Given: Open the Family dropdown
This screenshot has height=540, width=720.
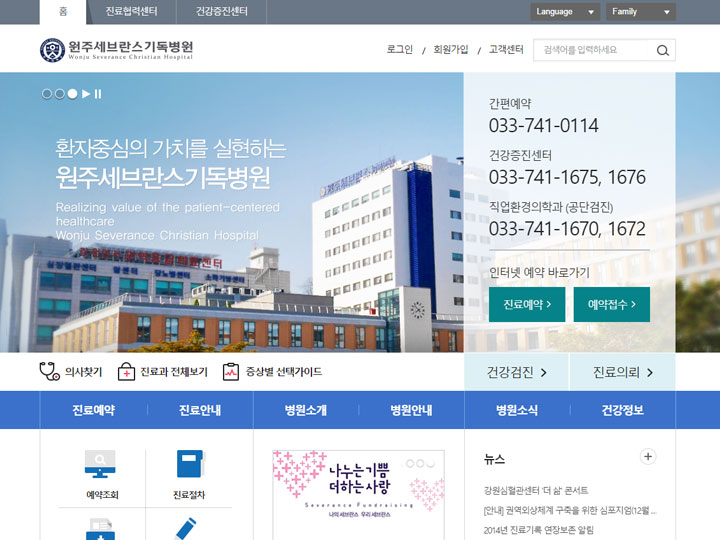Looking at the screenshot, I should point(641,12).
